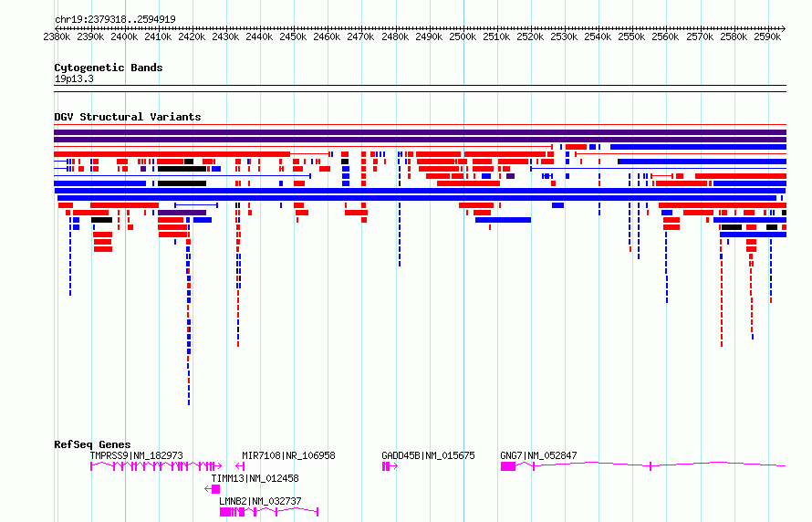This screenshot has height=522, width=812.
Task: Open the LMNB2|NM_032737 gene label
Action: point(260,501)
